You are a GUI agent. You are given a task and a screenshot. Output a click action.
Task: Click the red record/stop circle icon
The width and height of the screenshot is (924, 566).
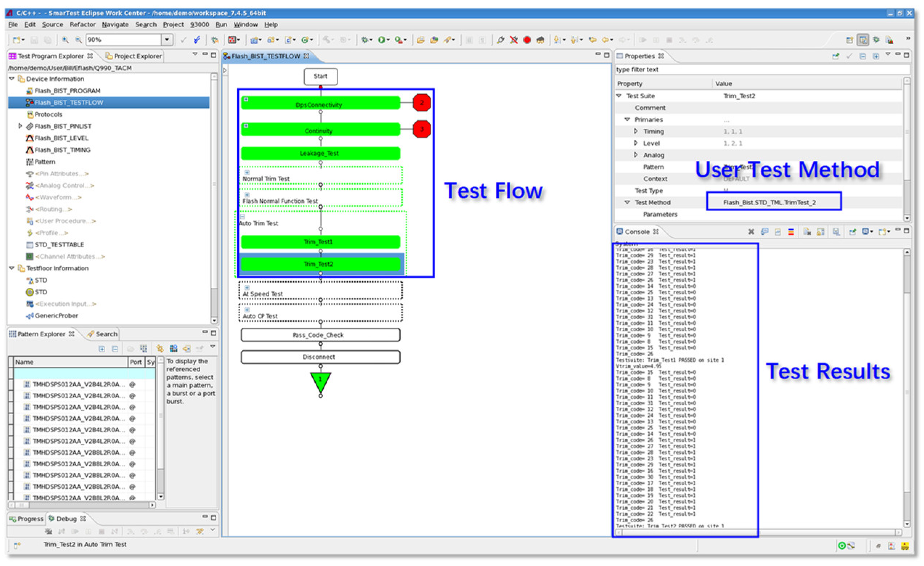527,40
